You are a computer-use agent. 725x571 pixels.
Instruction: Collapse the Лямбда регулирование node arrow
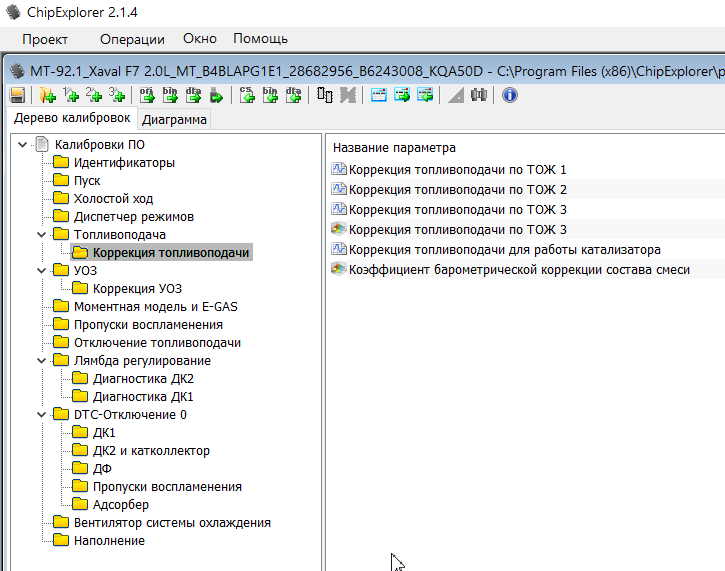(41, 361)
